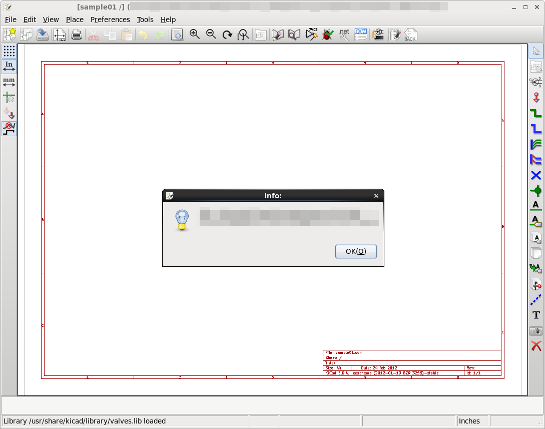Toggle grid visibility in left toolbar
The height and width of the screenshot is (429, 545).
point(9,51)
